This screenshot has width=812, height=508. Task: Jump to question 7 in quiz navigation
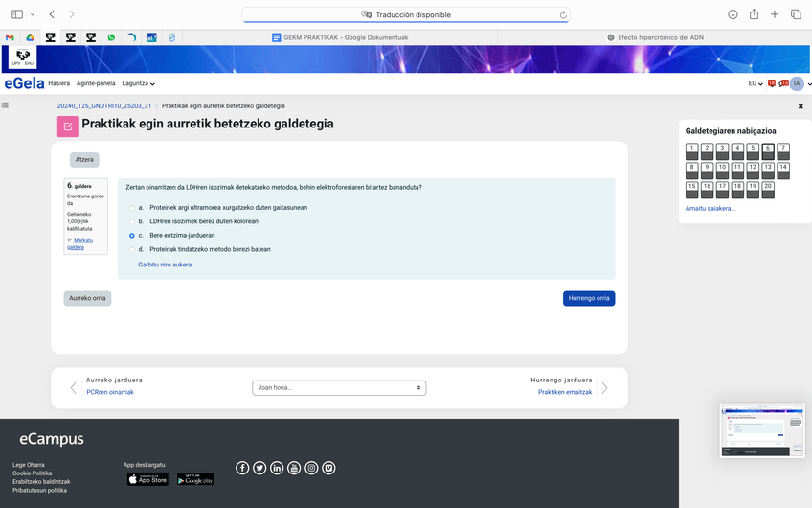(x=783, y=151)
